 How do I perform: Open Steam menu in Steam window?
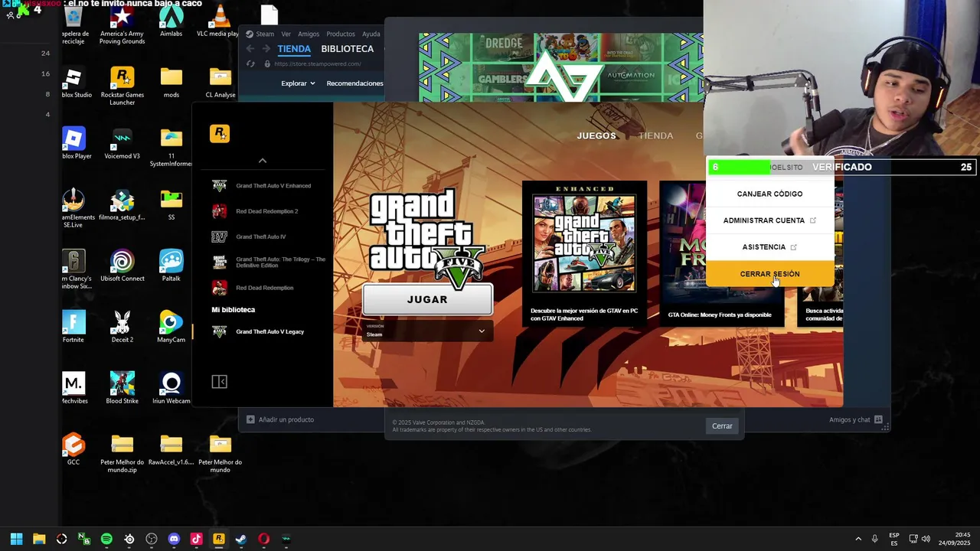click(260, 34)
